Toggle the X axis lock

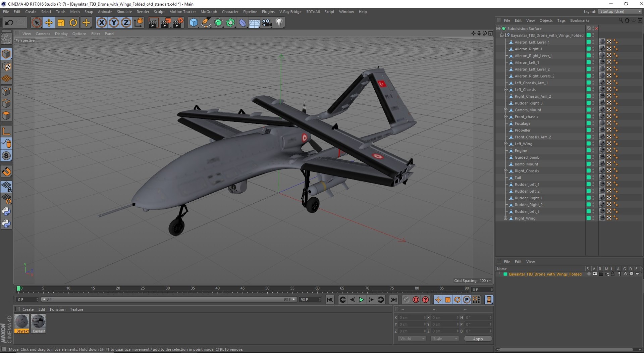101,22
